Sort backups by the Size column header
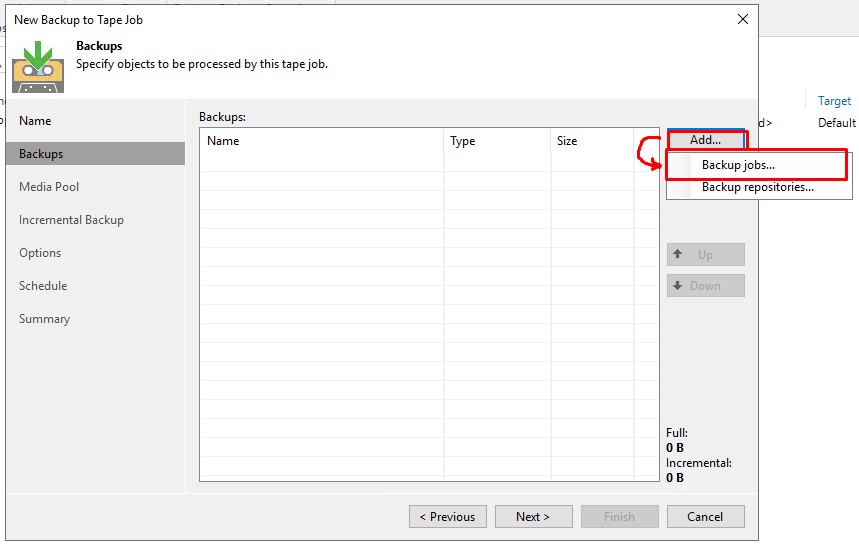 (567, 141)
